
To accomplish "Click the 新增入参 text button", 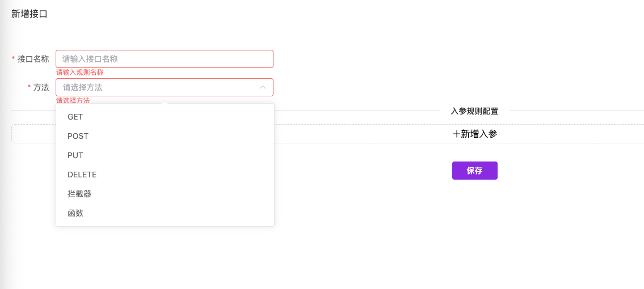I will point(479,134).
